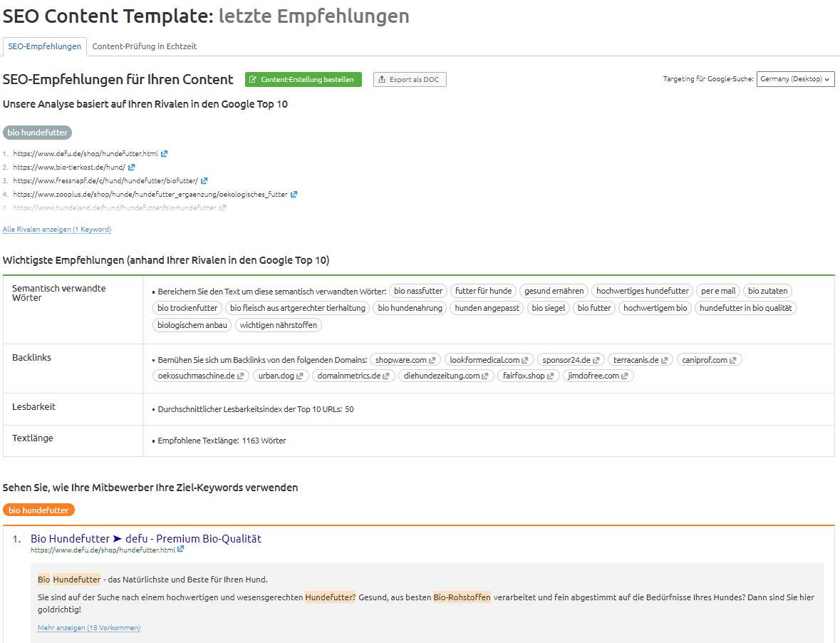Select the orange bio hundefutter keyword pill
This screenshot has height=643, width=840.
tap(38, 510)
